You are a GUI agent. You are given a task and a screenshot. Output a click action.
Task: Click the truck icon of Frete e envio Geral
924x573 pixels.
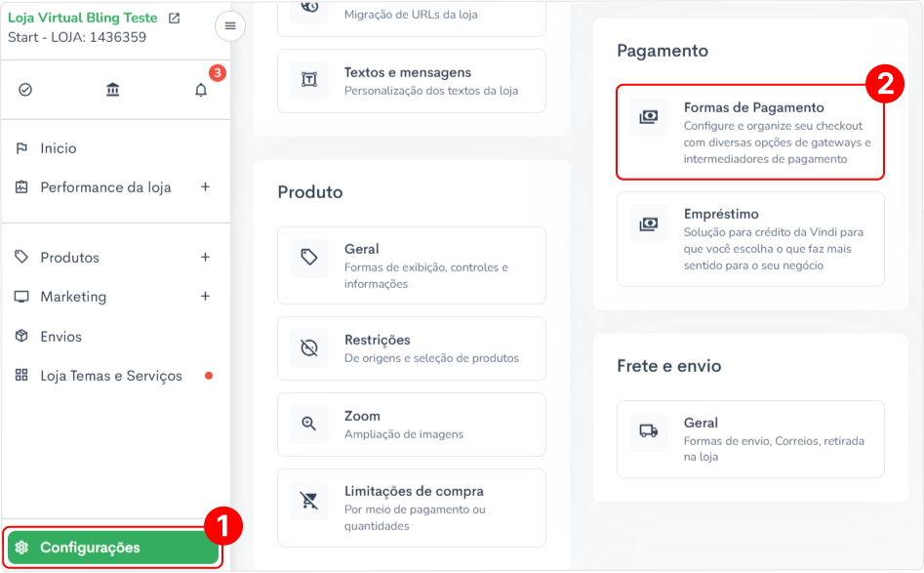coord(649,431)
